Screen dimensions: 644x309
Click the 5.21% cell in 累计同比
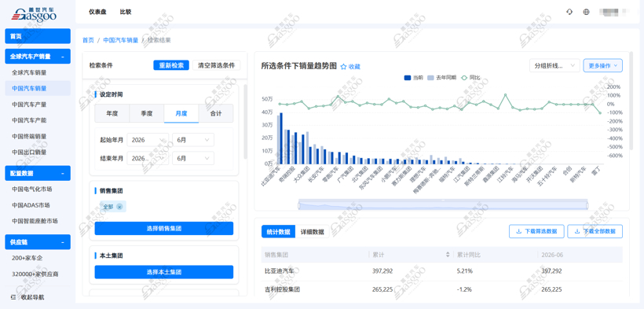(464, 271)
